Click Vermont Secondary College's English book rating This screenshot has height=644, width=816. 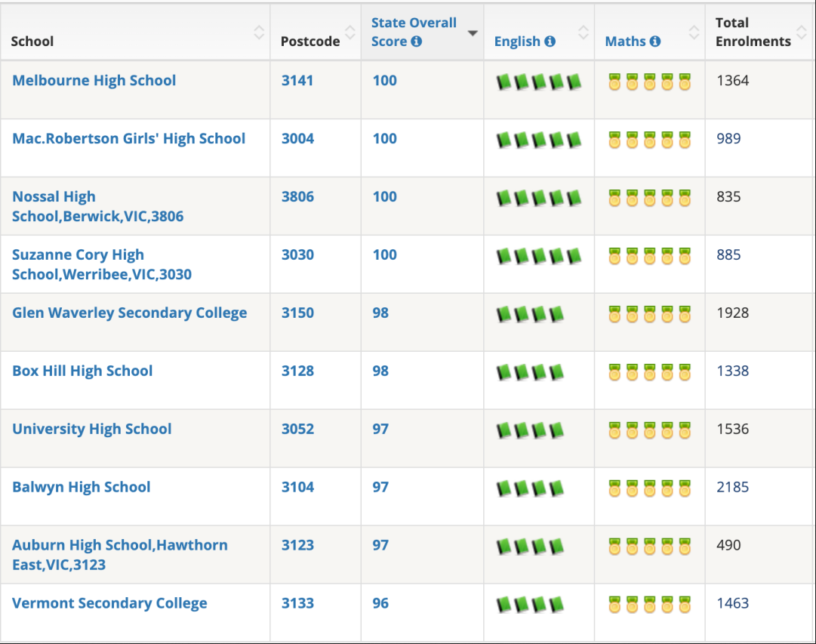[530, 605]
